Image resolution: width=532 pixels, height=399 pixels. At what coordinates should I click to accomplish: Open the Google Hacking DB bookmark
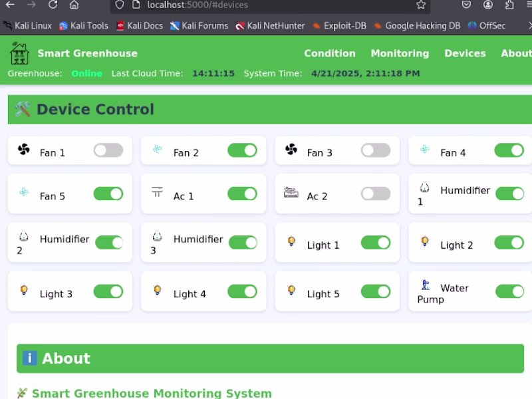coord(417,26)
